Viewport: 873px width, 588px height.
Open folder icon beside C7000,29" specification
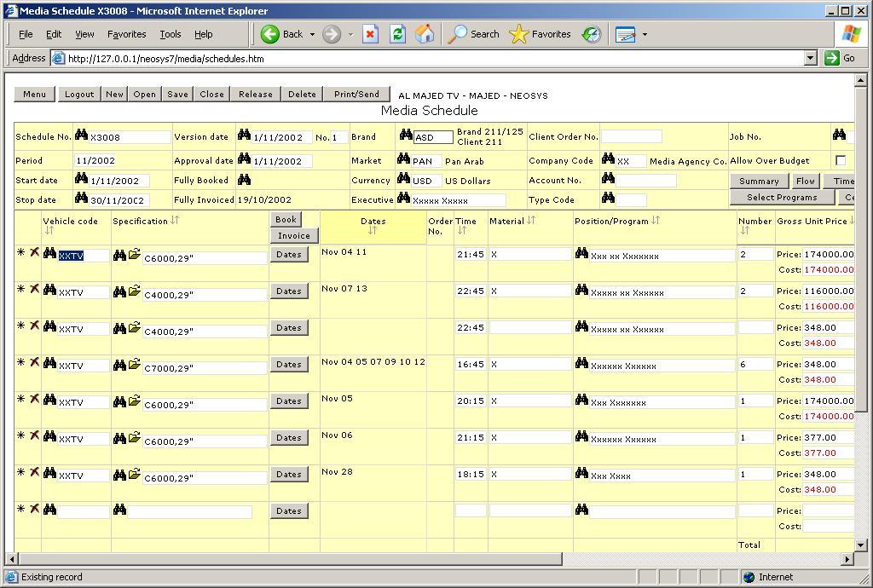(134, 365)
